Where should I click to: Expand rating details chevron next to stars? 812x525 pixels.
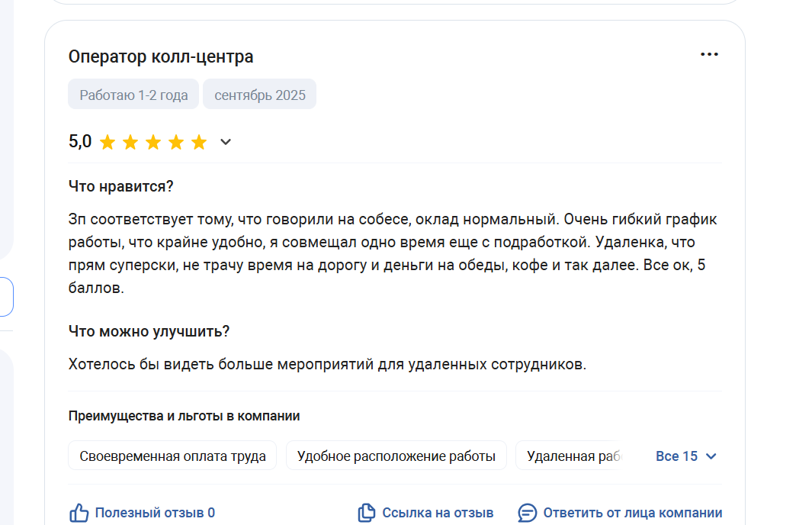pyautogui.click(x=226, y=142)
